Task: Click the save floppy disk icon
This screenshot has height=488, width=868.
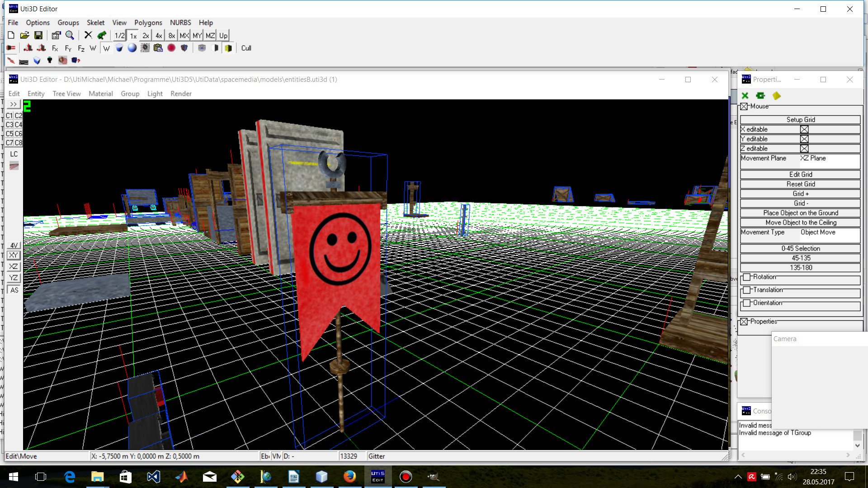Action: pos(38,35)
